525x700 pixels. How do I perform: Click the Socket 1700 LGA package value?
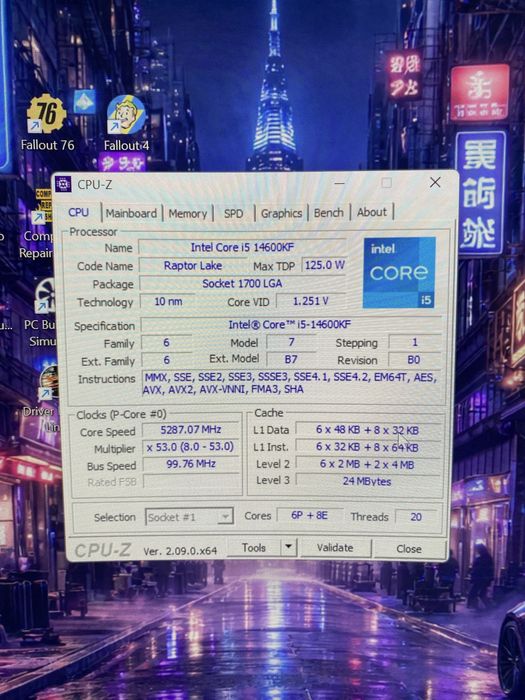(x=242, y=283)
